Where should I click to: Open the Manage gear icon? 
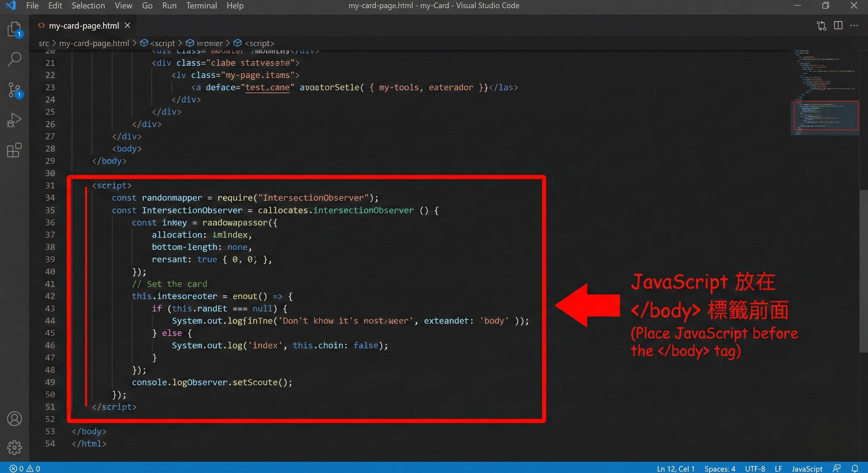pos(14,447)
